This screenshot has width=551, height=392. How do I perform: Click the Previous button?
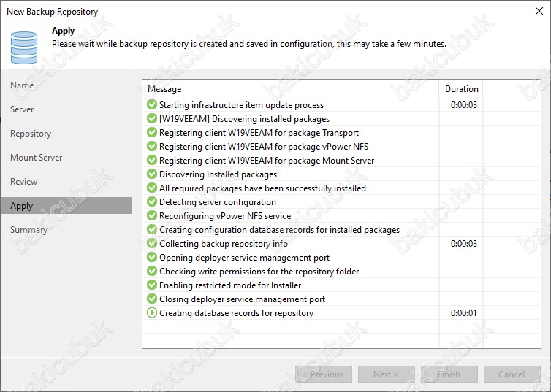pos(324,374)
